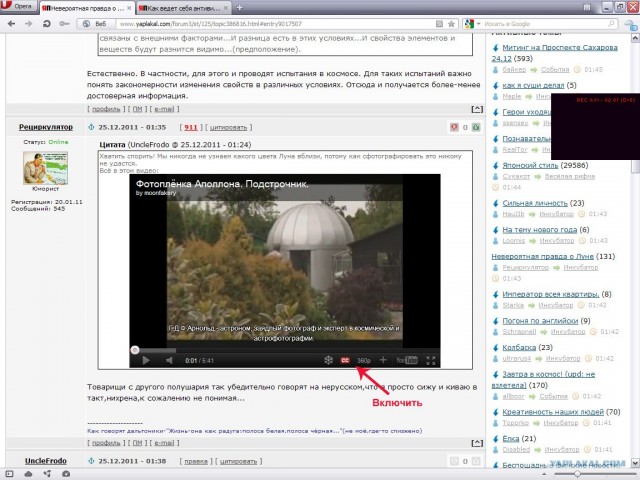Open topic 'Погоня по английски'
The height and width of the screenshot is (480, 640).
(540, 321)
